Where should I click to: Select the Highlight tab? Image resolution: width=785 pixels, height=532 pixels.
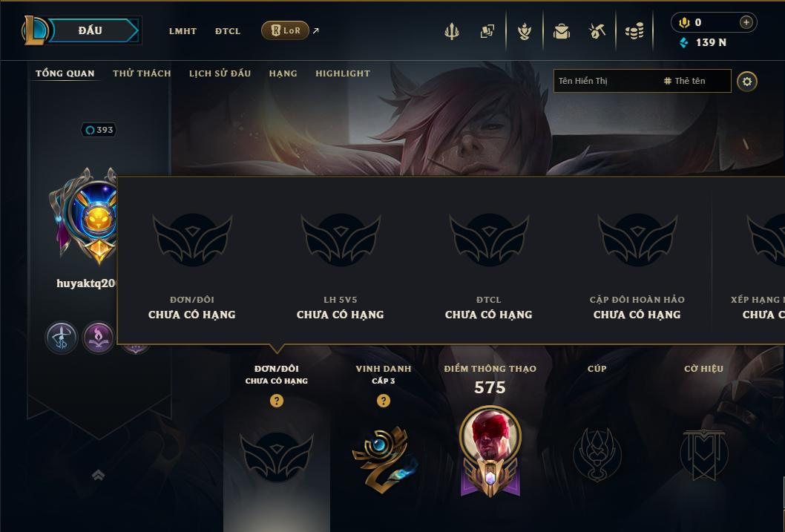tap(343, 73)
